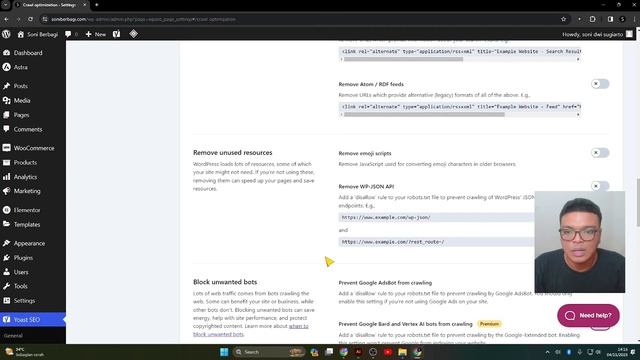Open Windows Start menu

224,352
